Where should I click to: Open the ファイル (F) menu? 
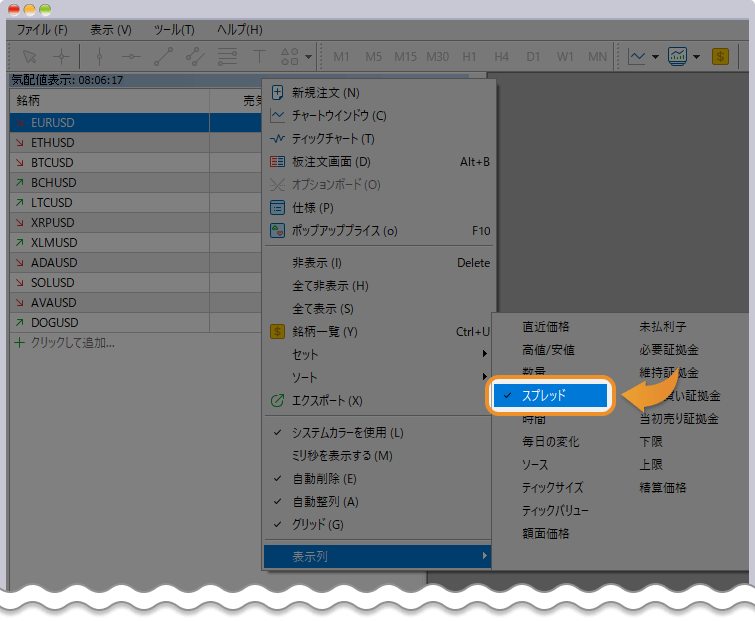tap(42, 30)
